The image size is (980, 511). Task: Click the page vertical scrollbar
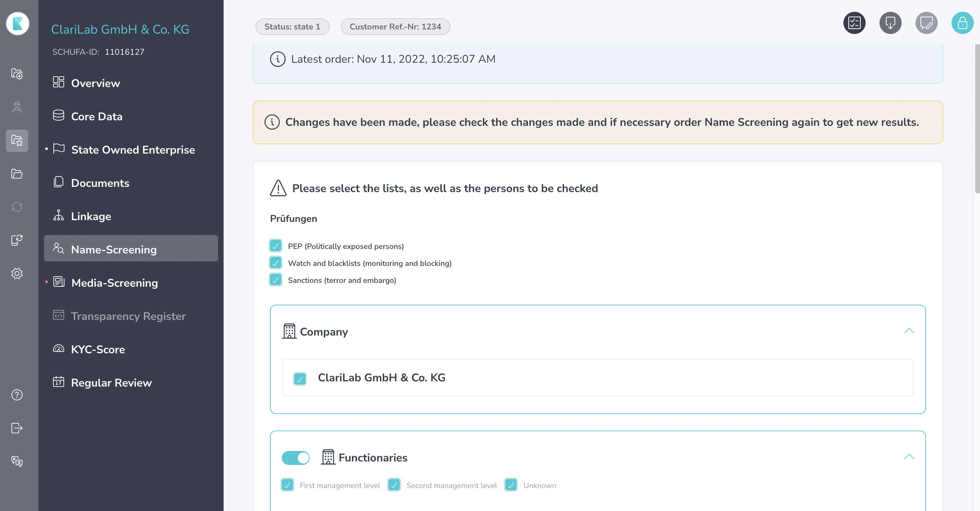pos(977,119)
